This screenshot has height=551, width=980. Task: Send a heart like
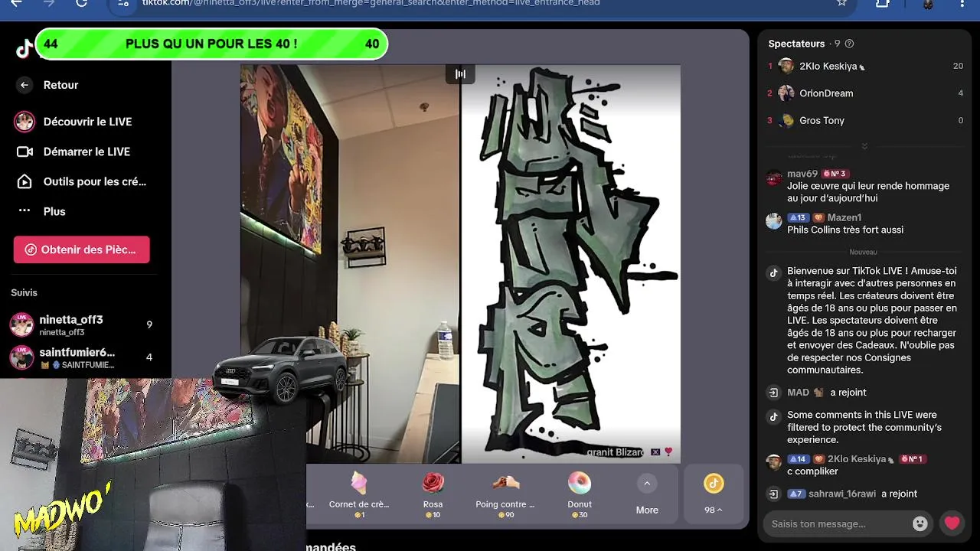tap(952, 523)
